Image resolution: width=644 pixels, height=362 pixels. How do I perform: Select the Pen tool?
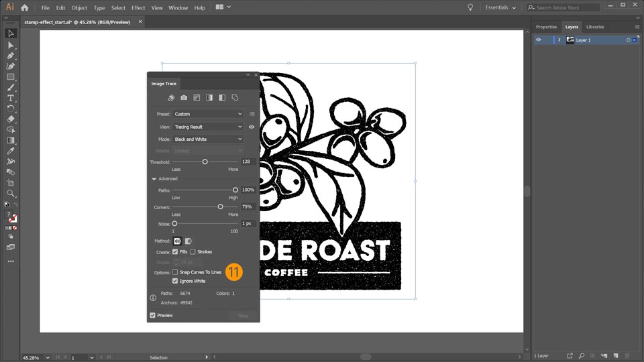tap(11, 56)
